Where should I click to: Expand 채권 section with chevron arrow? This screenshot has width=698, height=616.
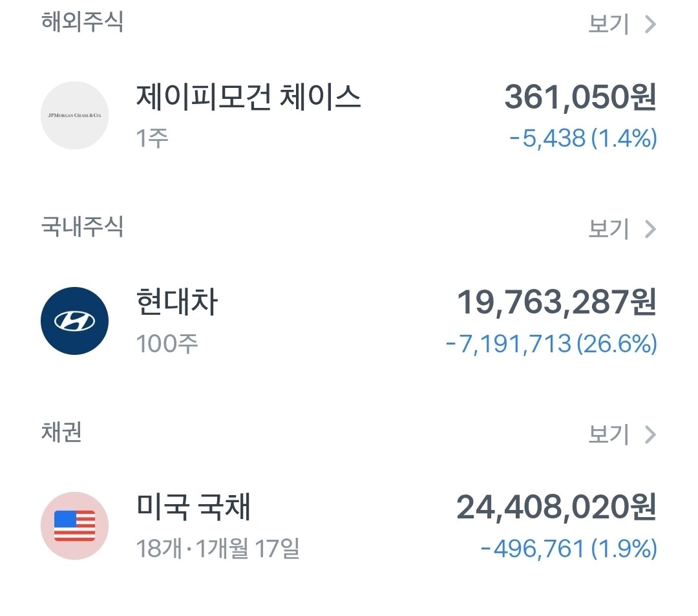(x=650, y=435)
